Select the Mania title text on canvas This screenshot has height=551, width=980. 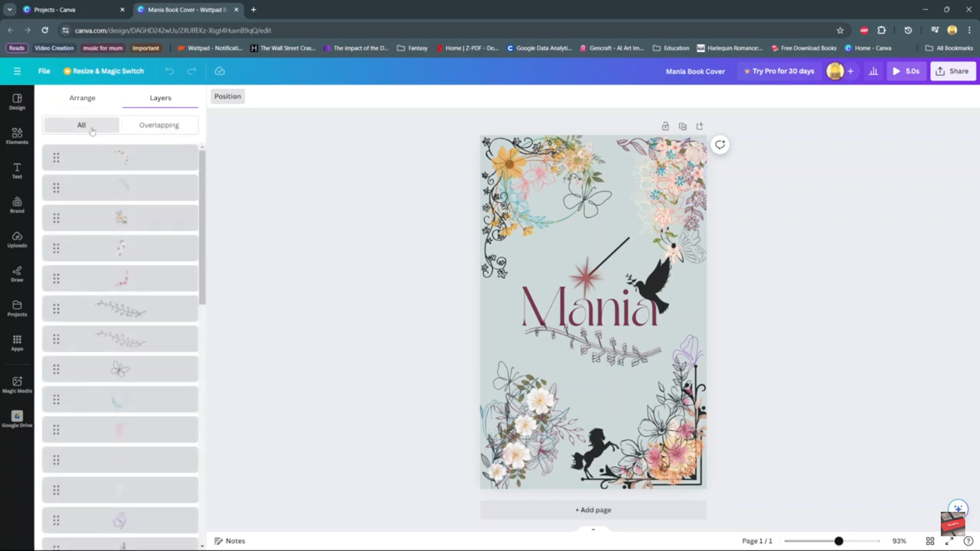click(x=589, y=306)
